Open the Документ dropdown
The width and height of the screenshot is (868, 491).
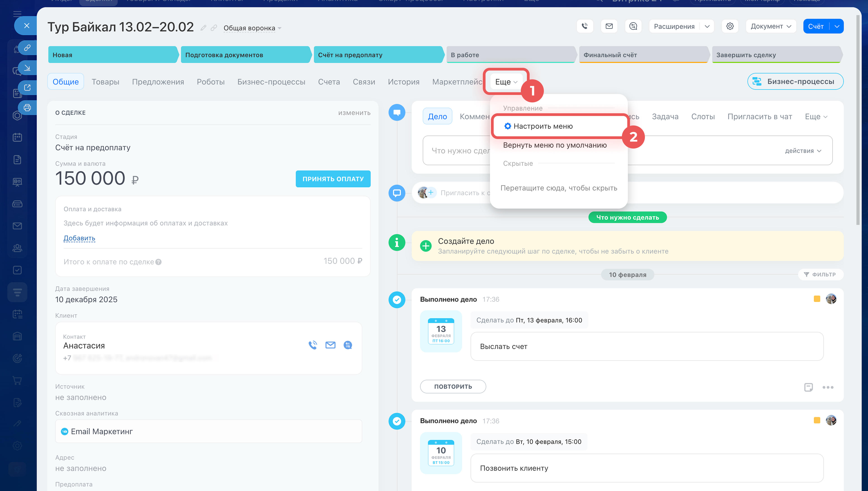(x=771, y=26)
